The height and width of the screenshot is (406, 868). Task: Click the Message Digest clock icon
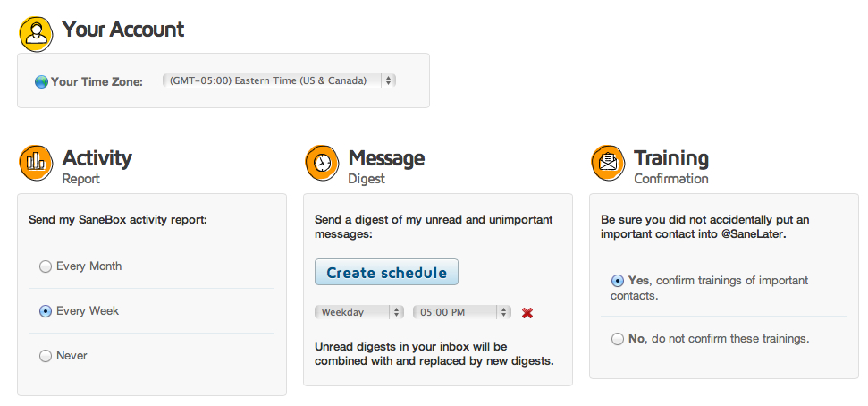point(323,163)
